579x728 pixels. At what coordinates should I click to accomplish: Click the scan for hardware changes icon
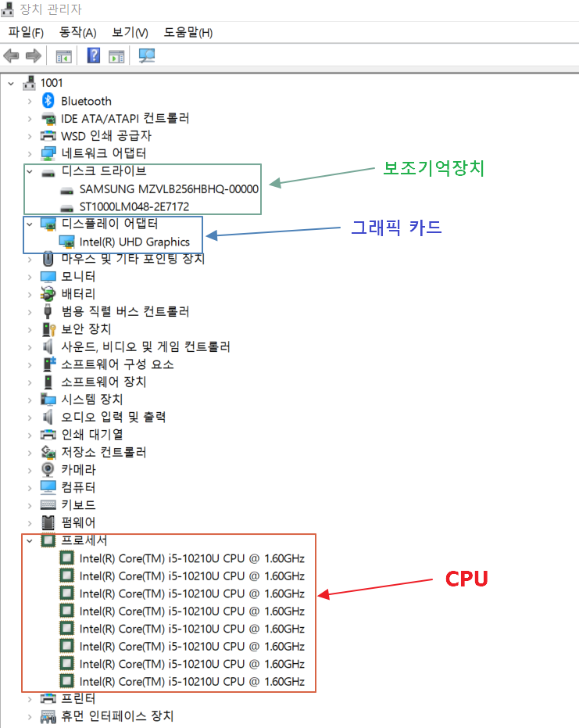(x=147, y=56)
